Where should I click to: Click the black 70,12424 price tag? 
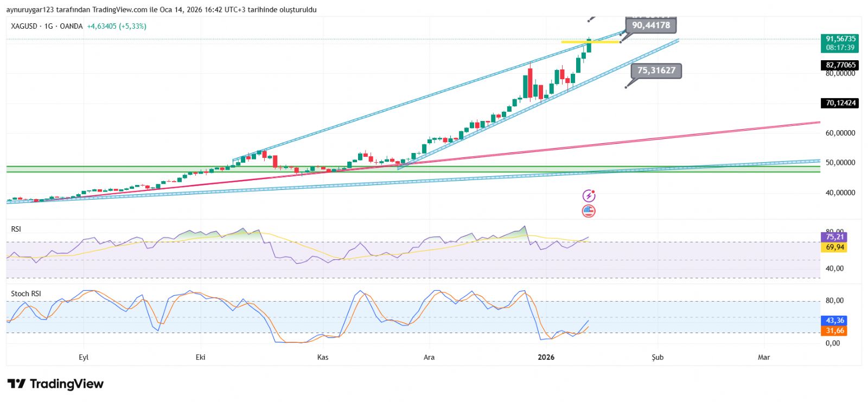840,103
